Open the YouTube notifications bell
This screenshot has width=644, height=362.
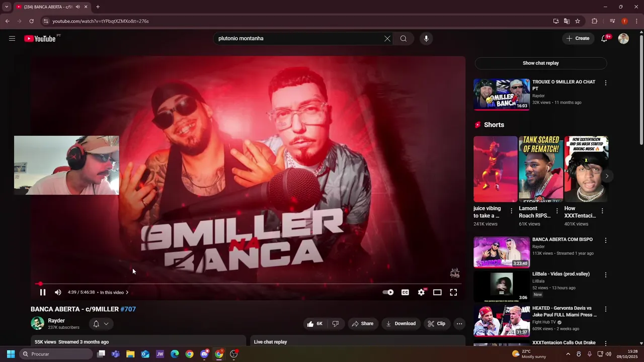click(x=605, y=39)
